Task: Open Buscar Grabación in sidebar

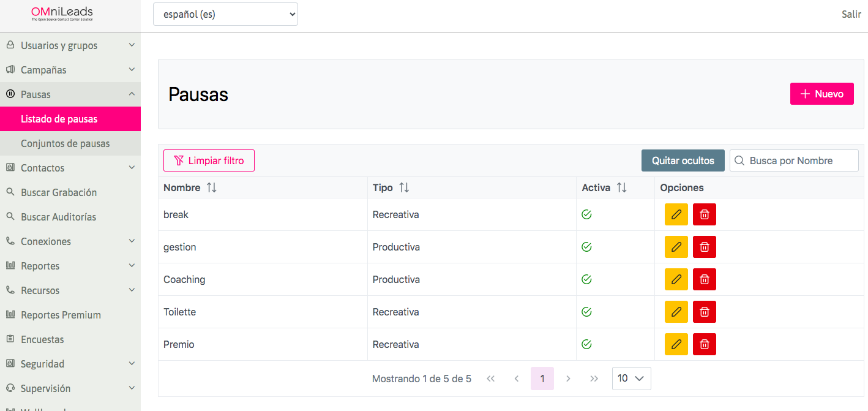Action: click(59, 192)
